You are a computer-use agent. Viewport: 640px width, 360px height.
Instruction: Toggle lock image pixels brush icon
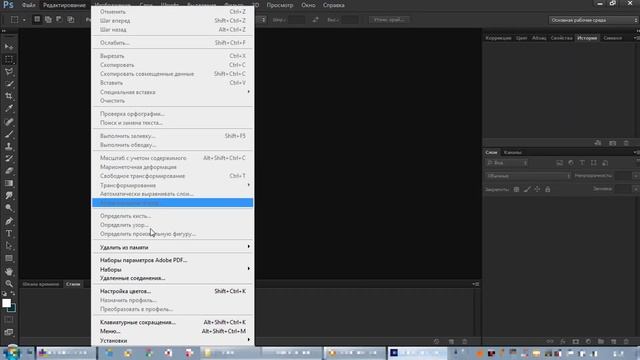pos(527,189)
